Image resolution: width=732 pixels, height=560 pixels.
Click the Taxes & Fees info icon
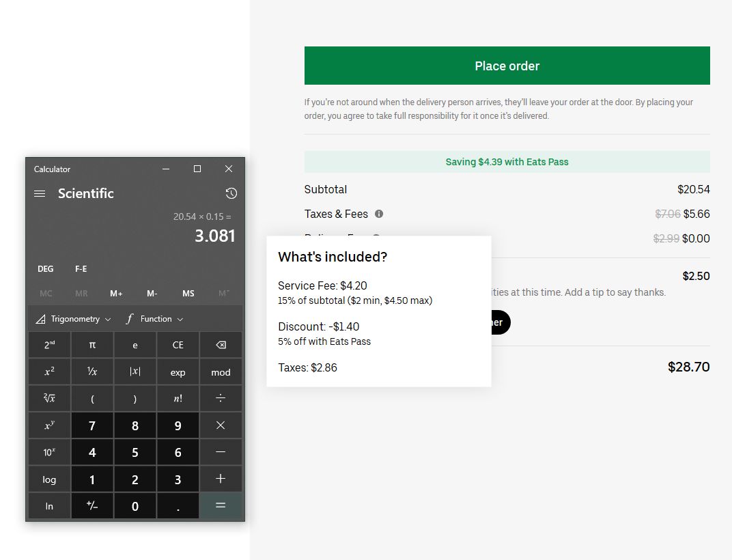click(379, 214)
